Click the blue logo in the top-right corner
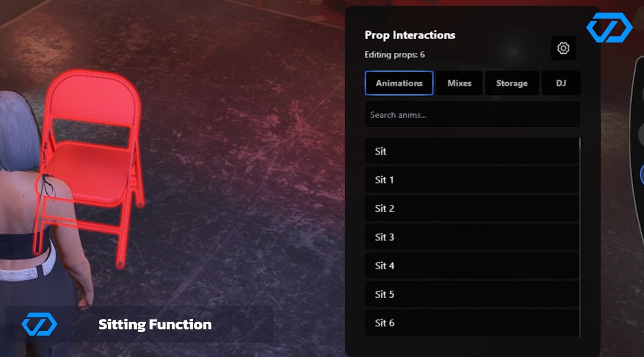 click(610, 27)
